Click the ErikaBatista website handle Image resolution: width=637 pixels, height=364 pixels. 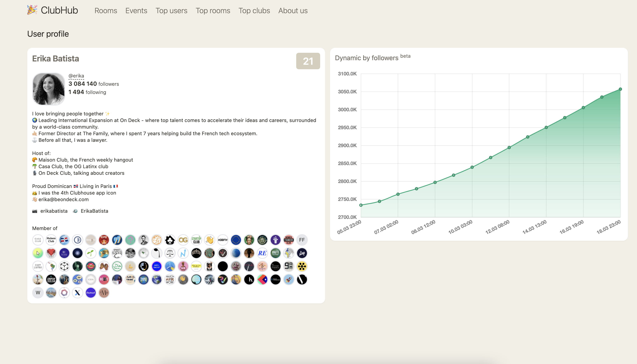point(94,211)
